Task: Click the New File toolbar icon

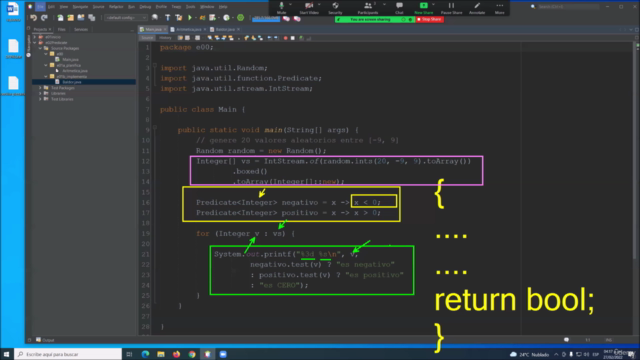Action: pos(60,18)
